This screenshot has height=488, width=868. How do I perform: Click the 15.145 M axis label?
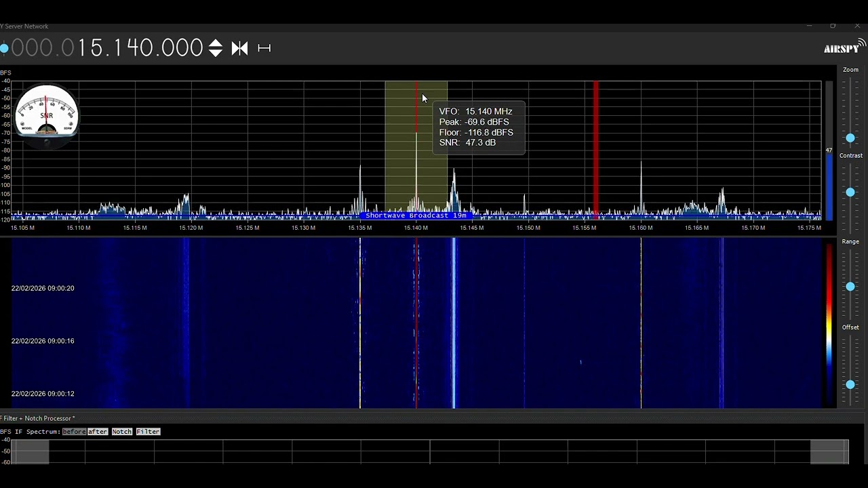[x=472, y=228]
